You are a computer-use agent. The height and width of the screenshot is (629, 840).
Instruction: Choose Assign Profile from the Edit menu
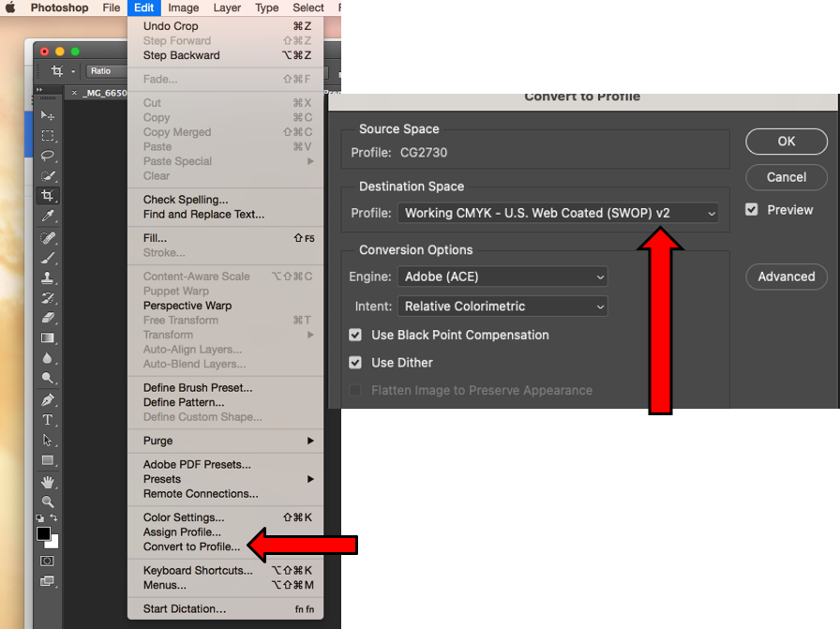(x=226, y=532)
